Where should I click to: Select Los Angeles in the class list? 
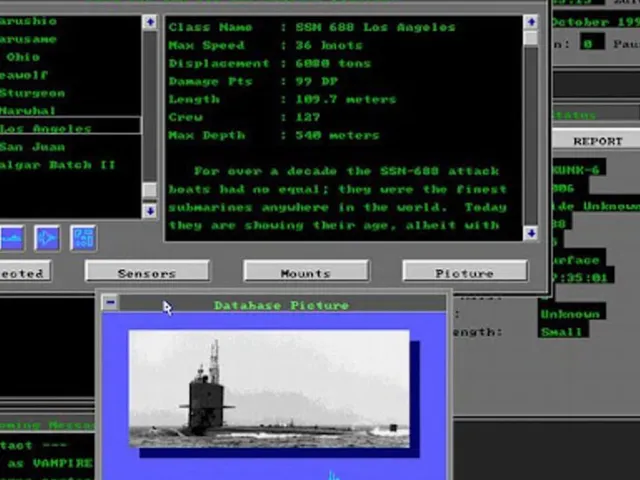pyautogui.click(x=70, y=127)
